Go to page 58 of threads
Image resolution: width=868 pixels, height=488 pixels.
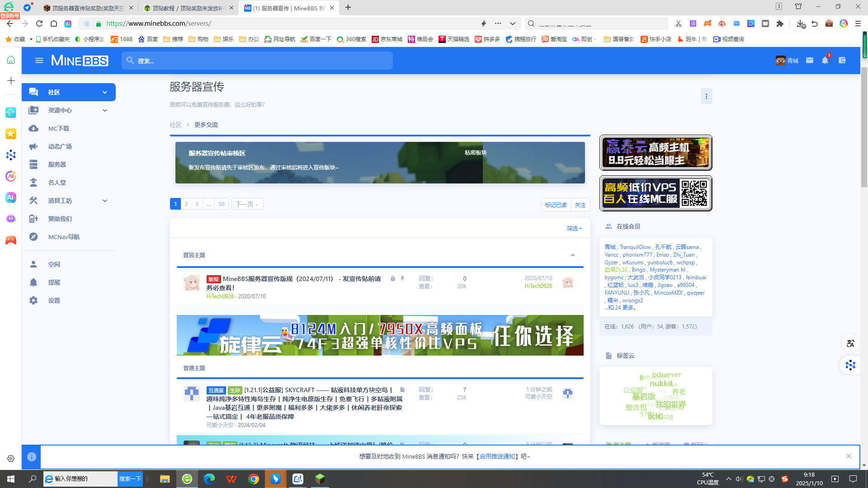pyautogui.click(x=222, y=204)
